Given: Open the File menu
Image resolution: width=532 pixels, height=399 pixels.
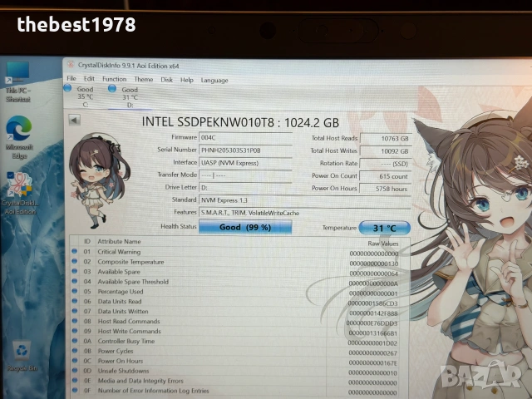Looking at the screenshot, I should pos(71,78).
